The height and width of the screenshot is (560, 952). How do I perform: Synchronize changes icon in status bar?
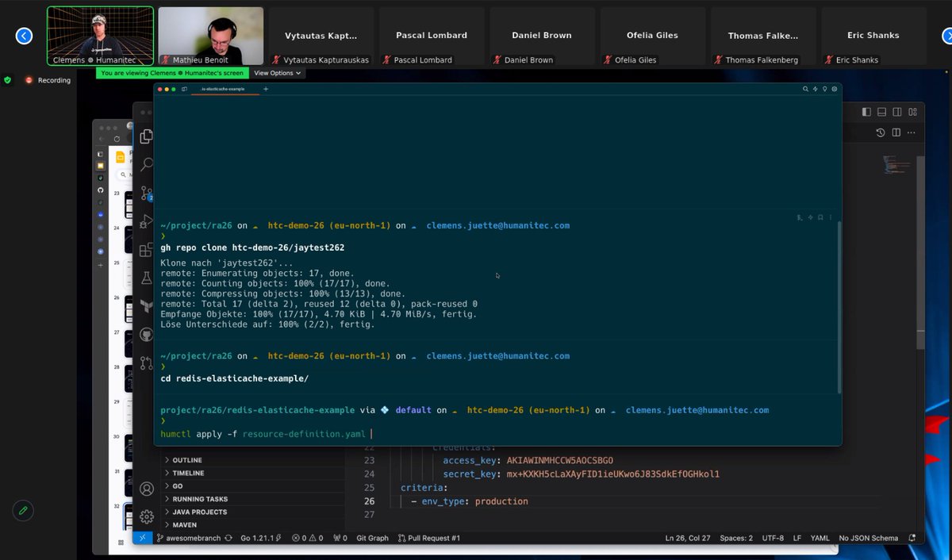228,538
